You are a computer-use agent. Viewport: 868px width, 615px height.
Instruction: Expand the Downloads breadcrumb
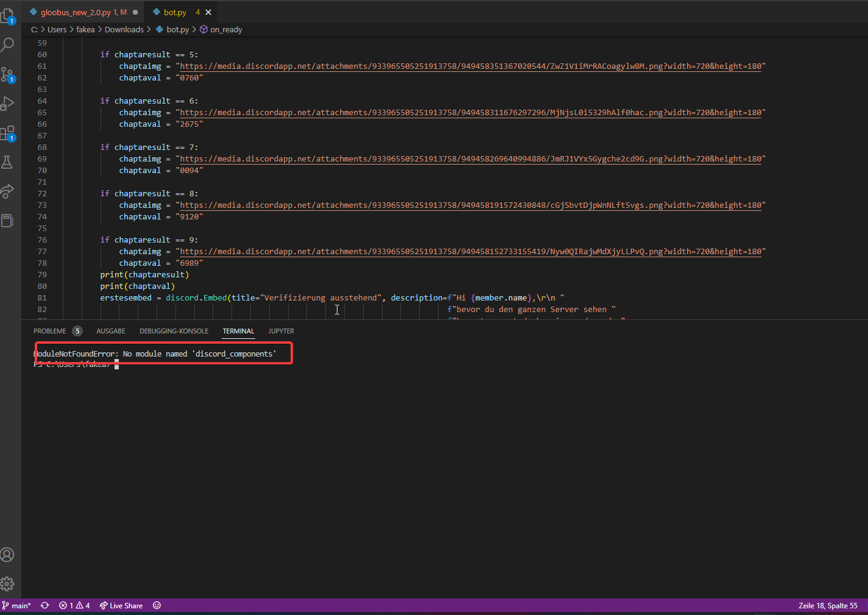[x=124, y=29]
